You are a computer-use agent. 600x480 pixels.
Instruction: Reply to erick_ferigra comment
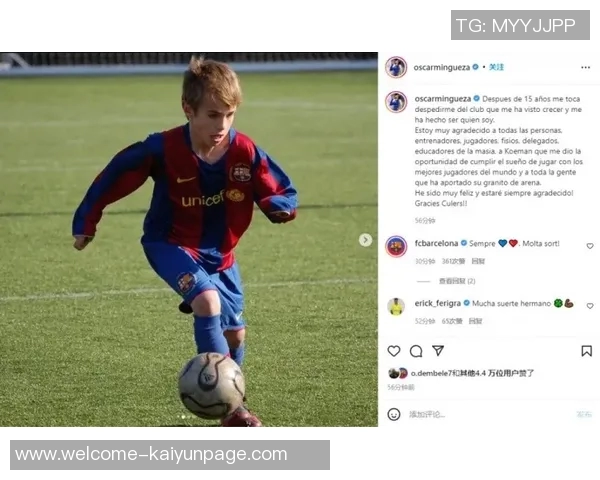(x=476, y=321)
